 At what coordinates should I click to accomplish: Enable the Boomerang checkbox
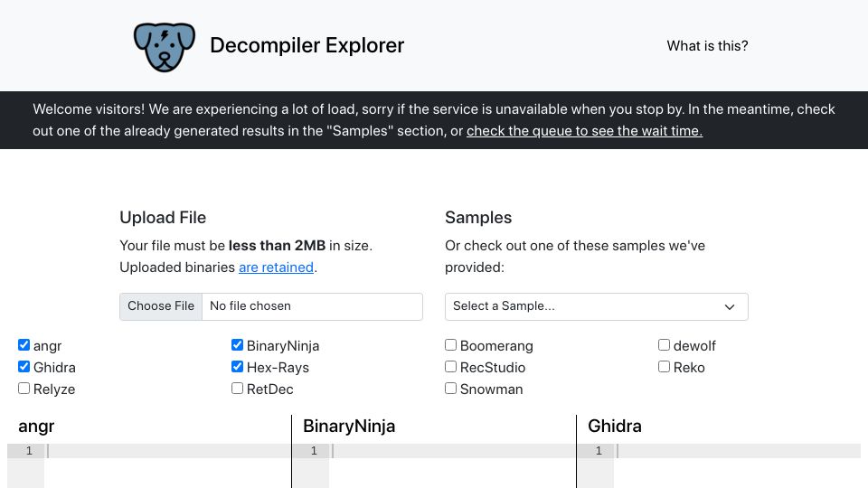(450, 345)
